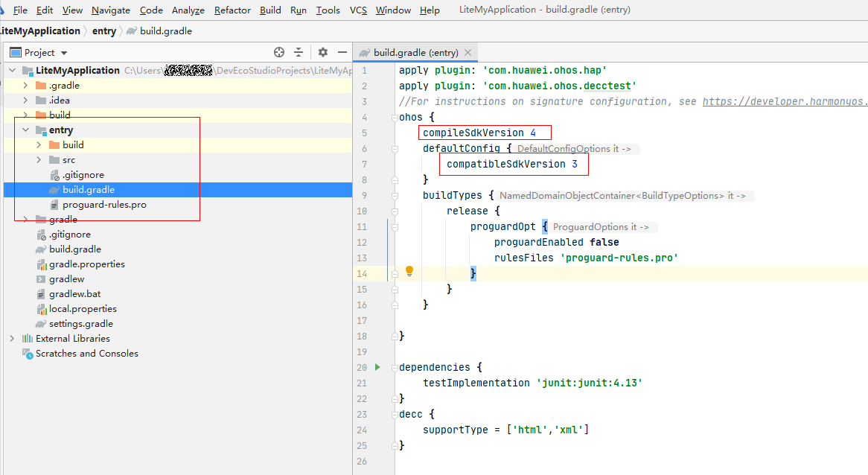Fold the defaultConfig block on line 6
Screen dimensions: 868x475
click(395, 148)
